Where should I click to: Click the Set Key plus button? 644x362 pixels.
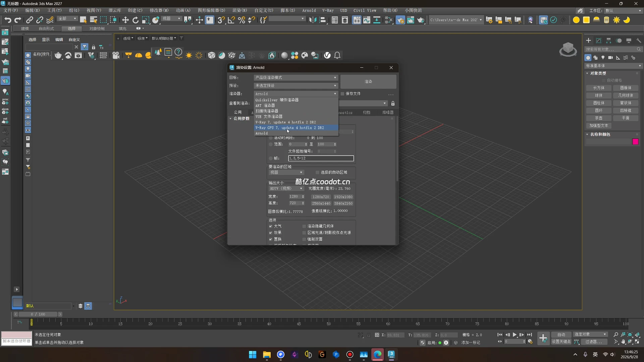[x=543, y=338]
